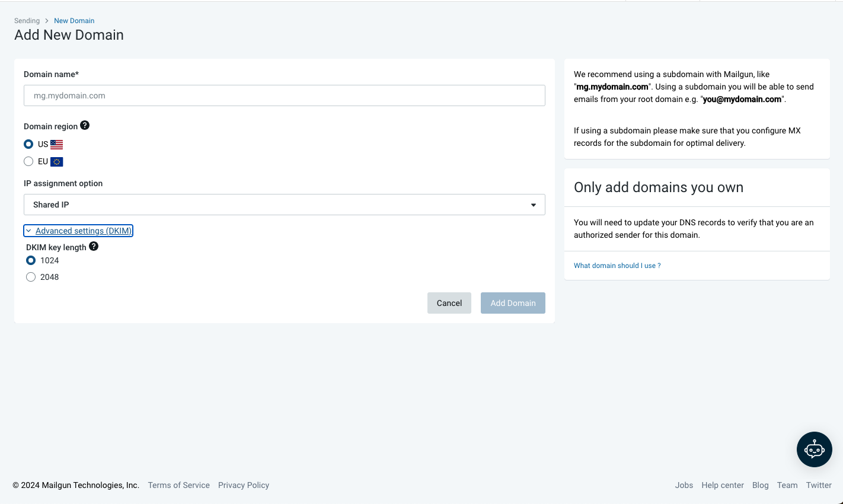This screenshot has width=843, height=504.
Task: Open the Terms of Service page
Action: click(x=178, y=485)
